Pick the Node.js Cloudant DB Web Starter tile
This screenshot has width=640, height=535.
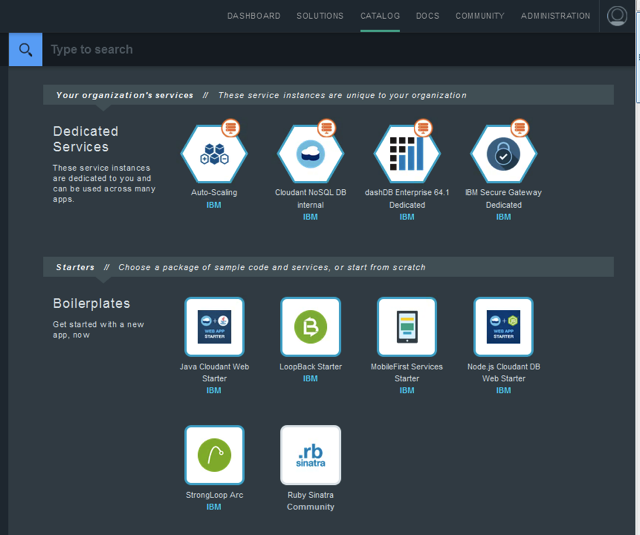504,327
